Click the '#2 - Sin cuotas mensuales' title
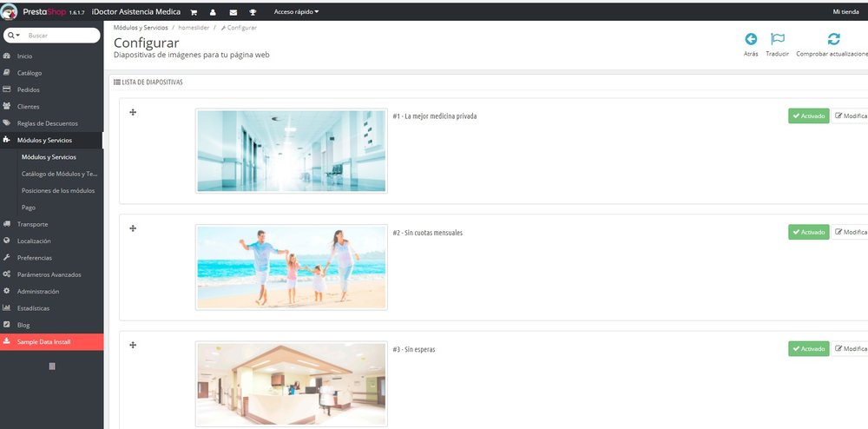868x429 pixels. (x=427, y=233)
